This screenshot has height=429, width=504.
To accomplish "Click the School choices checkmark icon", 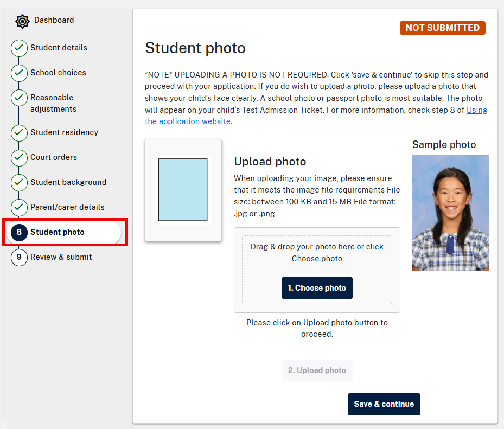I will (19, 73).
